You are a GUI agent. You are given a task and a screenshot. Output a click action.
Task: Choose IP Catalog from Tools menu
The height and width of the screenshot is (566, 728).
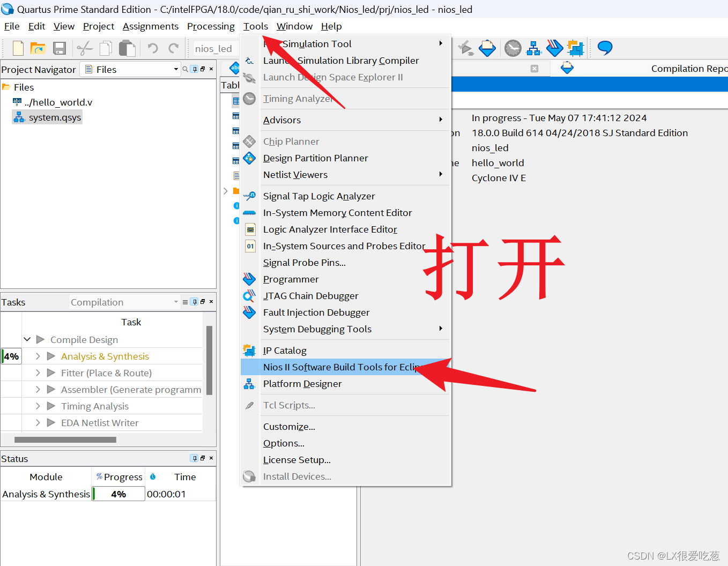pos(346,351)
